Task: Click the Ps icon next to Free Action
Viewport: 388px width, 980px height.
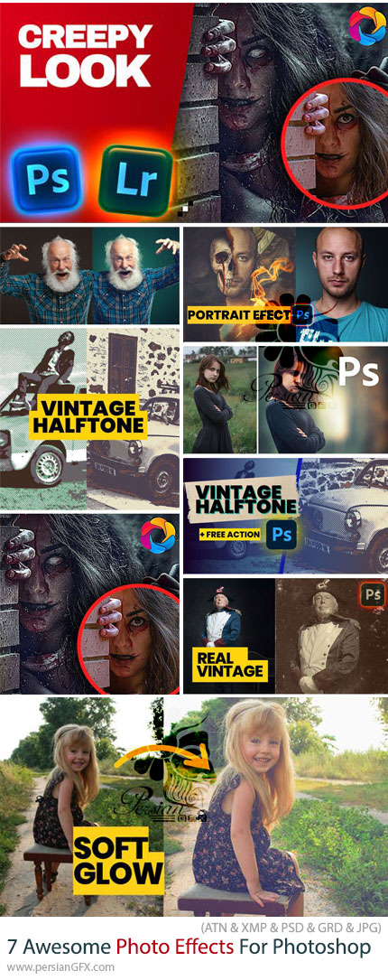Action: coord(281,535)
